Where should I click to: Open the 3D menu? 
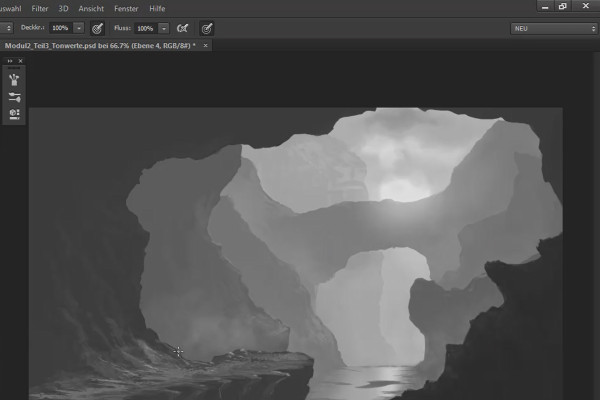63,8
